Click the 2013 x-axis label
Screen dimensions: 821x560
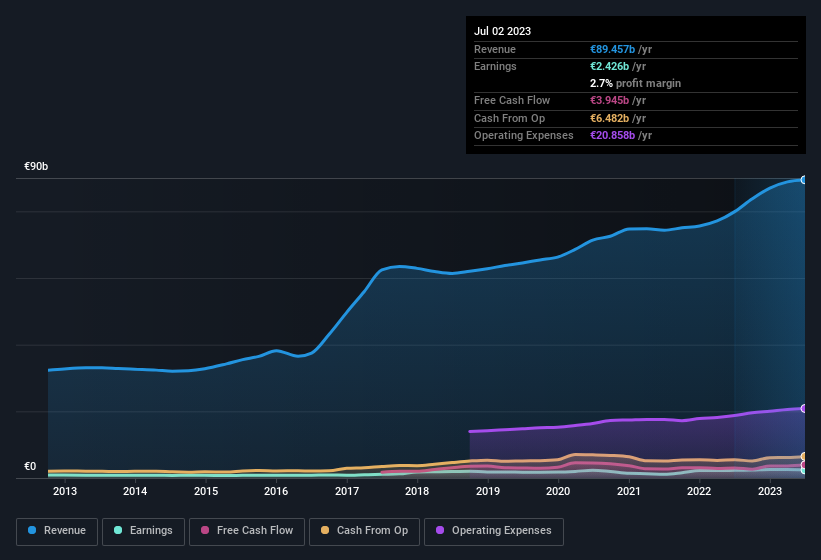point(65,491)
